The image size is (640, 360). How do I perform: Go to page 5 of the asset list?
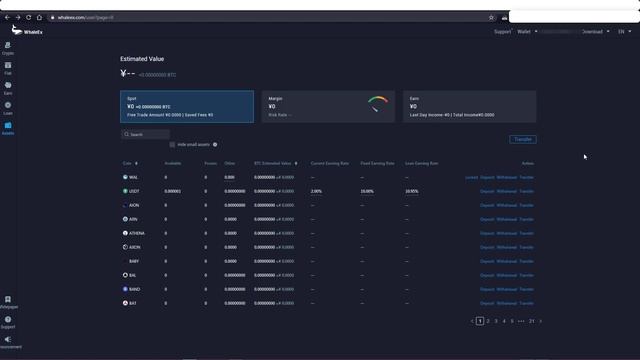pos(512,321)
